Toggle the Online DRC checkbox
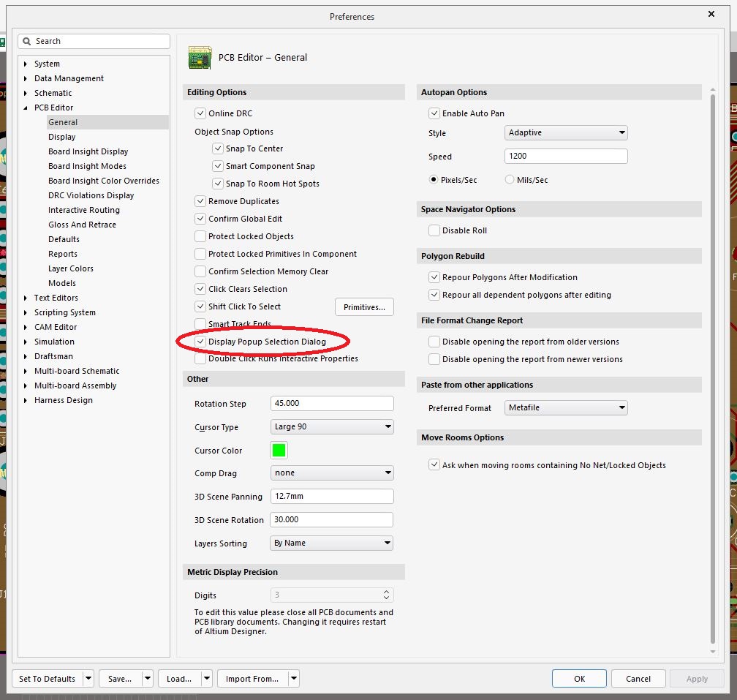 click(x=200, y=113)
